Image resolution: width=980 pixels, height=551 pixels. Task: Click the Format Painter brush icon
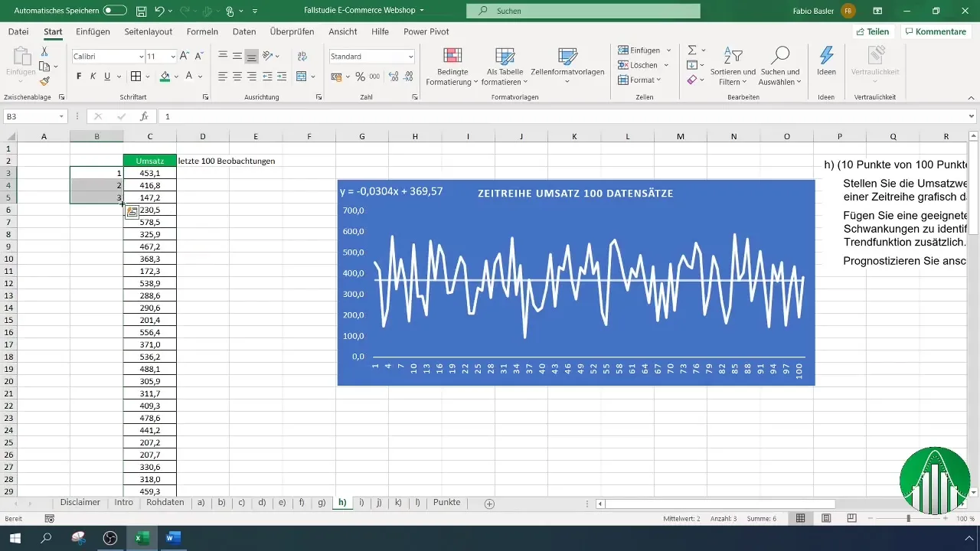(44, 81)
